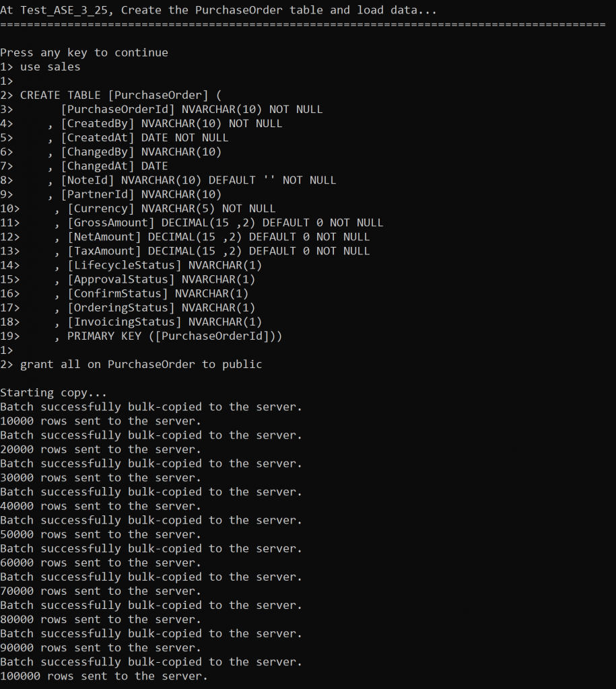Click the [GrossAmount] DECIMAL line
The width and height of the screenshot is (616, 689).
point(219,223)
